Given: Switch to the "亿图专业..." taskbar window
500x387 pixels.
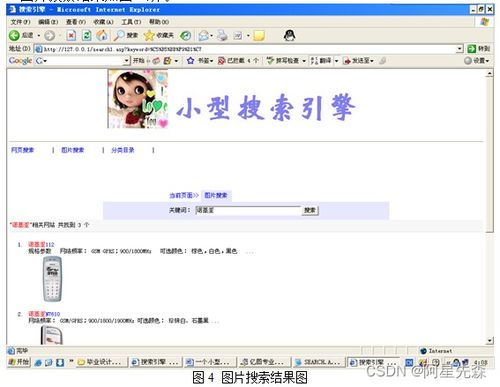Looking at the screenshot, I should (264, 362).
